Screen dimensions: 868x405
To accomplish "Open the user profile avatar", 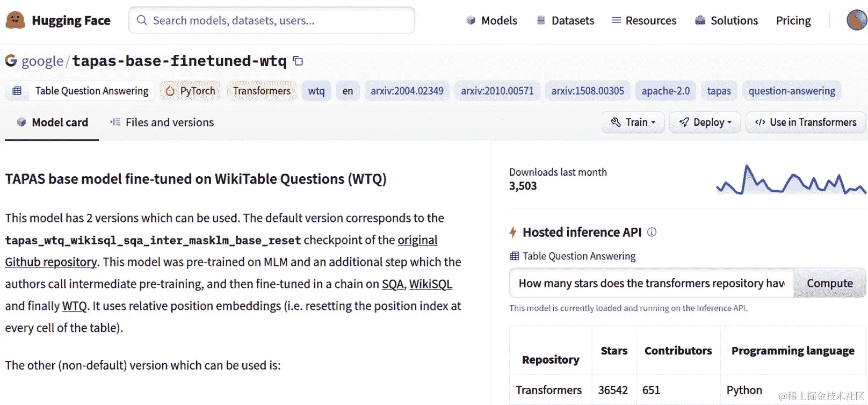I will (856, 20).
